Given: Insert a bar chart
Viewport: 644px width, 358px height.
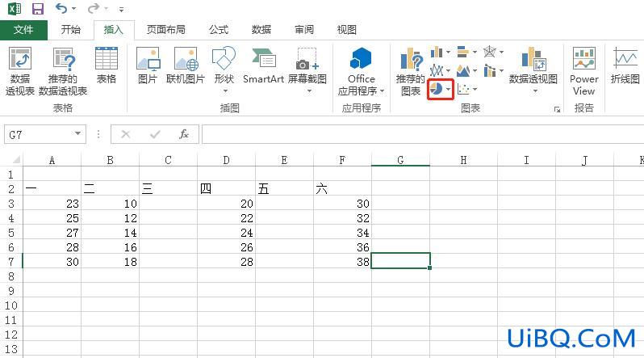Looking at the screenshot, I should click(463, 52).
